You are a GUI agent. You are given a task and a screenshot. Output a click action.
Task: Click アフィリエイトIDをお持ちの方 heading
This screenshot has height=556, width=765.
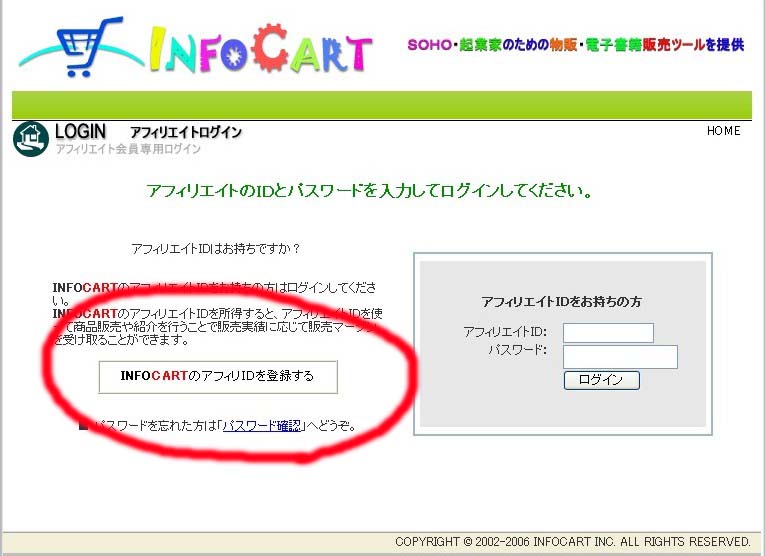tap(561, 302)
